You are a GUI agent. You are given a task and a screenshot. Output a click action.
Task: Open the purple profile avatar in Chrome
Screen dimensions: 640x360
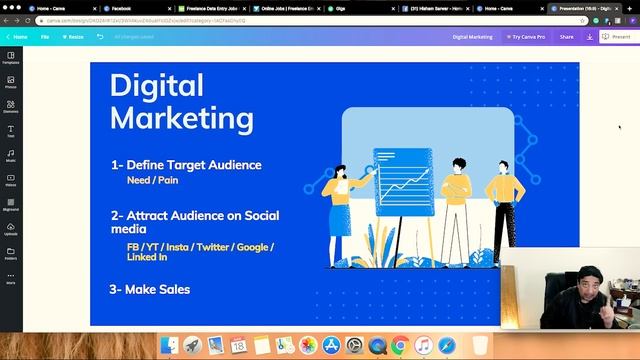pos(633,20)
